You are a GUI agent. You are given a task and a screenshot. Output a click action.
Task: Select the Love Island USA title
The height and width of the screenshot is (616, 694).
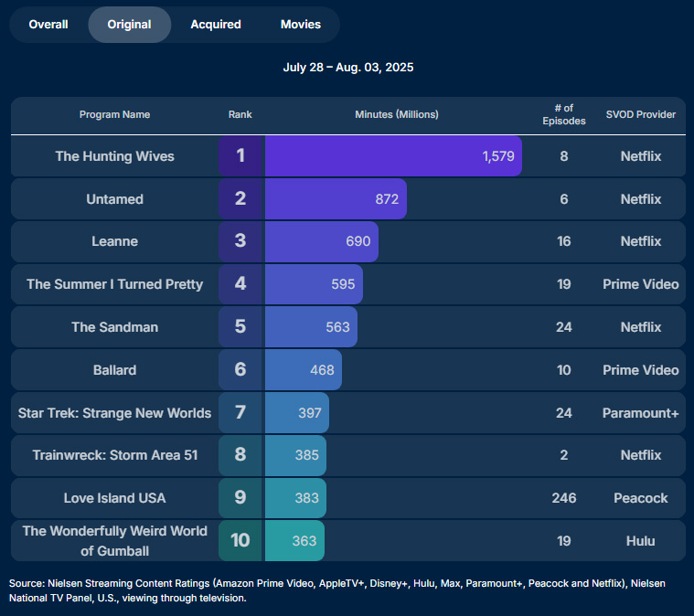click(114, 498)
